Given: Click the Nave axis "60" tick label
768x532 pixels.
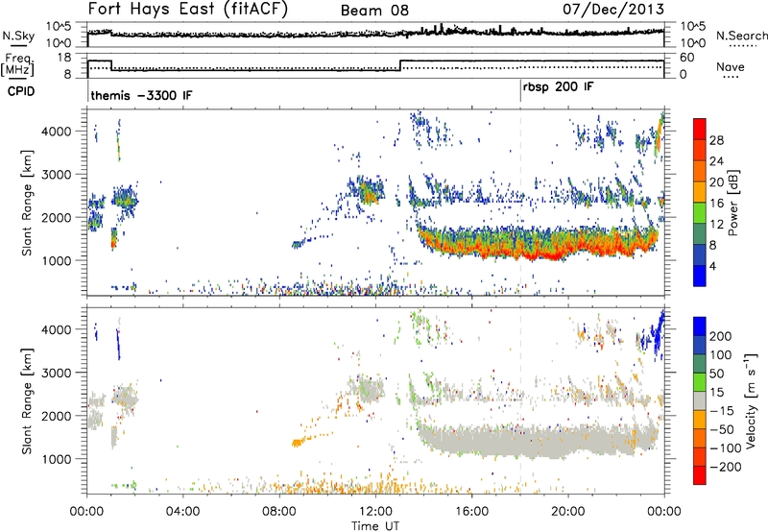Looking at the screenshot, I should (686, 58).
